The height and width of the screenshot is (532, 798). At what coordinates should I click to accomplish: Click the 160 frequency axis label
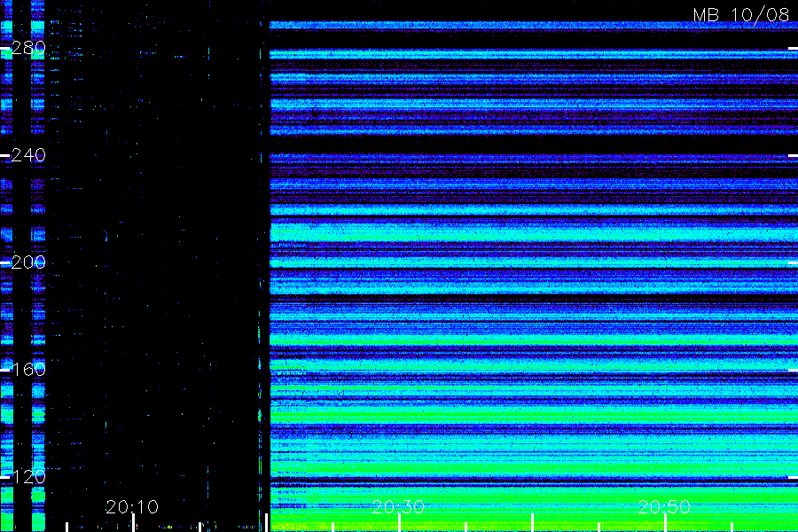28,370
